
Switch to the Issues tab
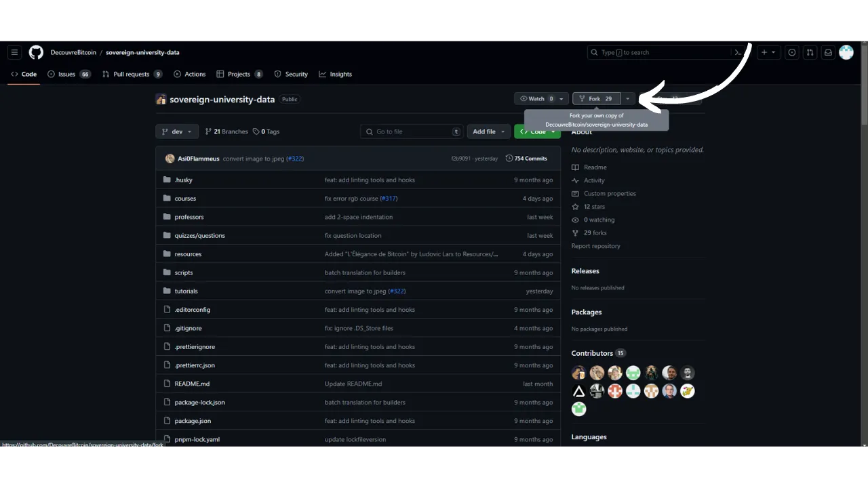(68, 74)
